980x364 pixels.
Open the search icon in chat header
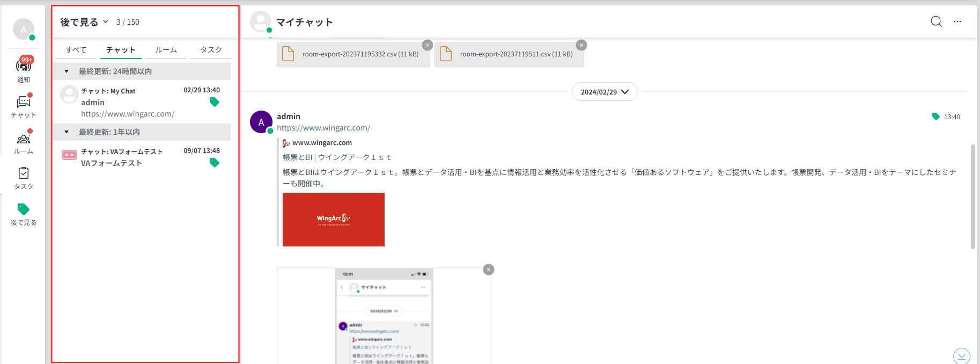pyautogui.click(x=936, y=21)
